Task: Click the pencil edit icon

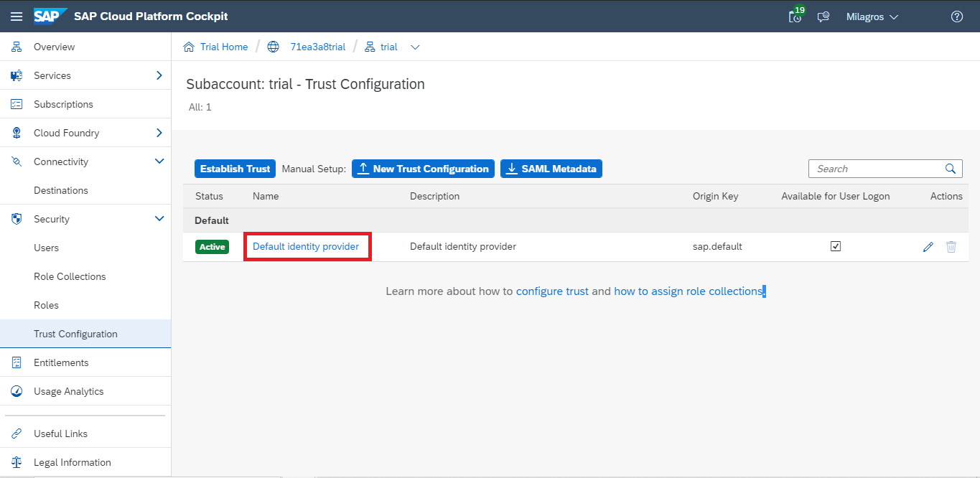Action: 928,247
